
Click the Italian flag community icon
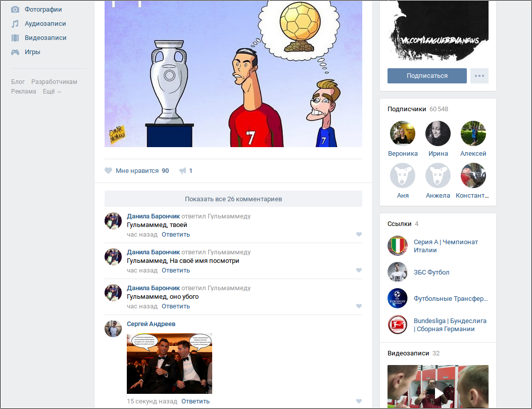[x=397, y=246]
